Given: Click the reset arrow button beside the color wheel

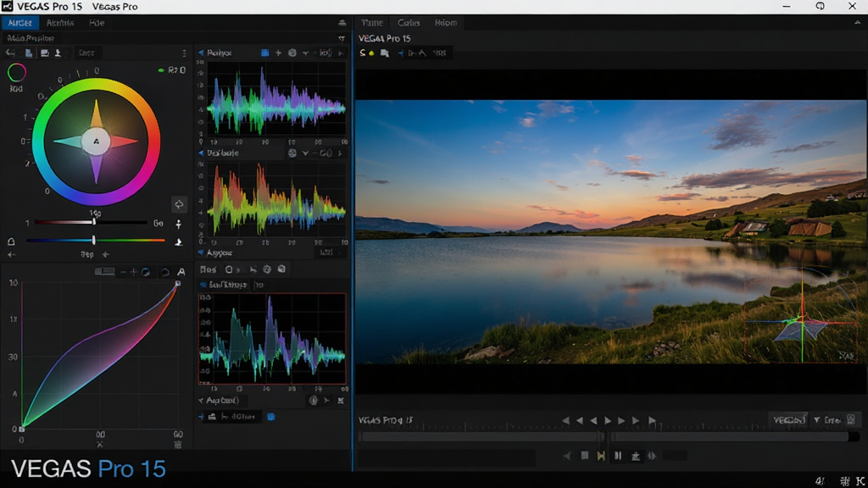Looking at the screenshot, I should coord(179,204).
